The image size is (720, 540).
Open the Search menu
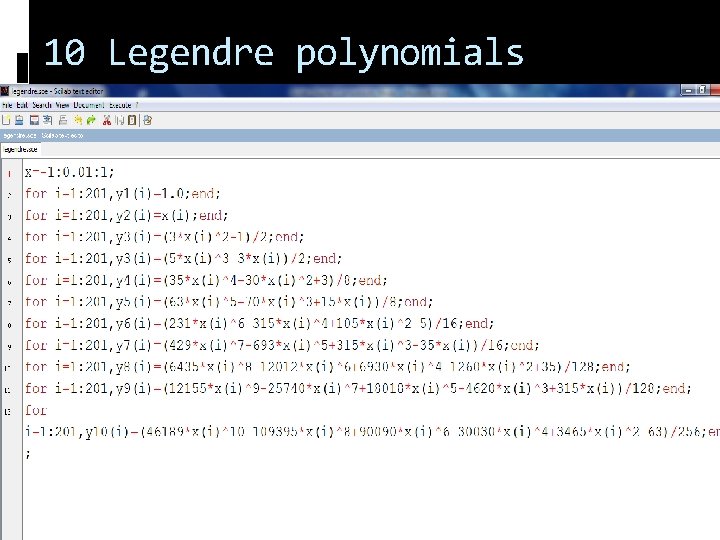point(42,105)
